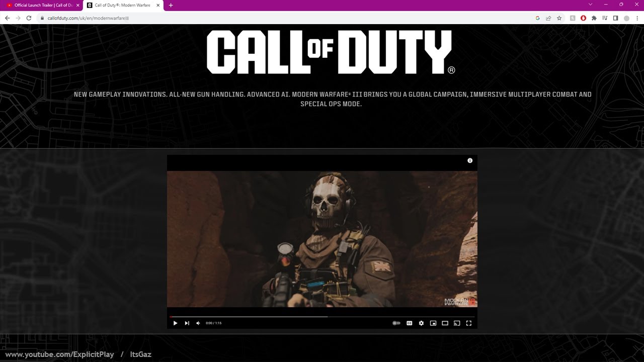The width and height of the screenshot is (644, 362).
Task: Open the Google icon in address bar
Action: tap(537, 18)
